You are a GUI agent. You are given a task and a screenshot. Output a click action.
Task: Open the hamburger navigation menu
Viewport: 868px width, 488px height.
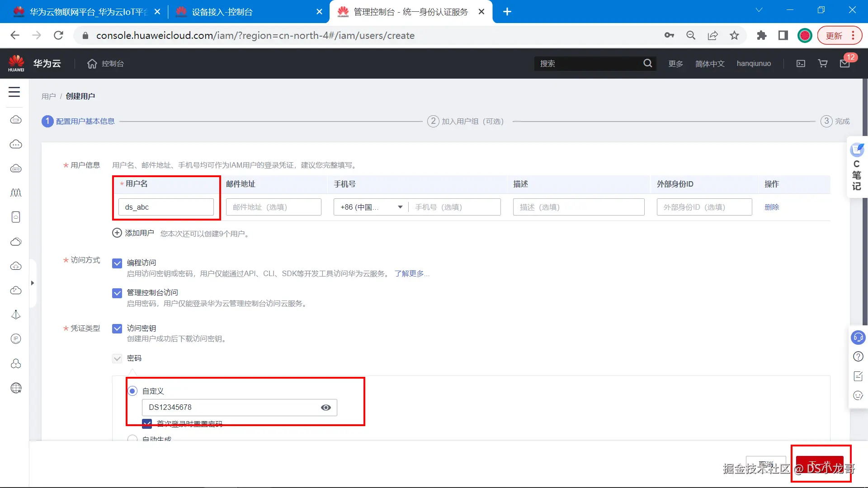(x=14, y=92)
